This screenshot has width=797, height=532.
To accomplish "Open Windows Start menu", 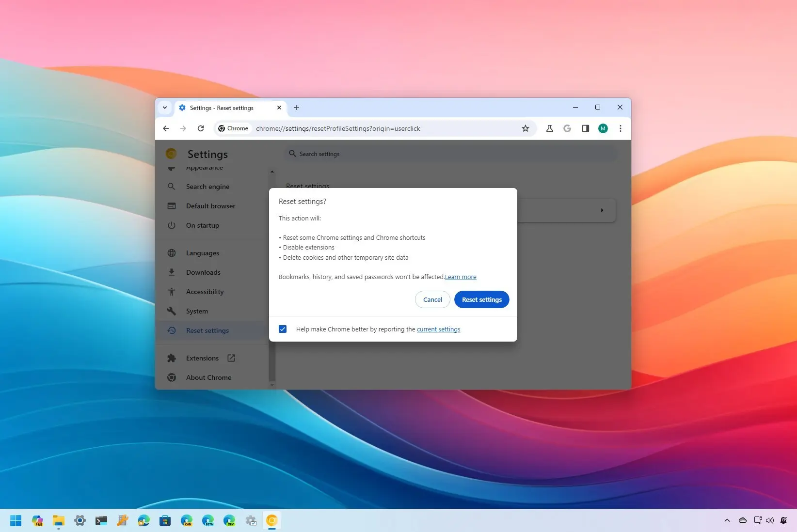I will pos(16,520).
